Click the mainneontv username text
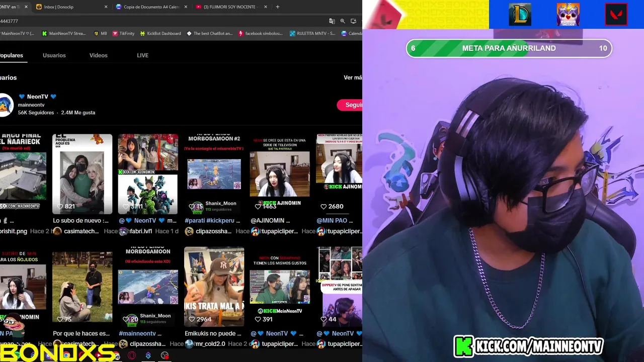 pos(31,105)
